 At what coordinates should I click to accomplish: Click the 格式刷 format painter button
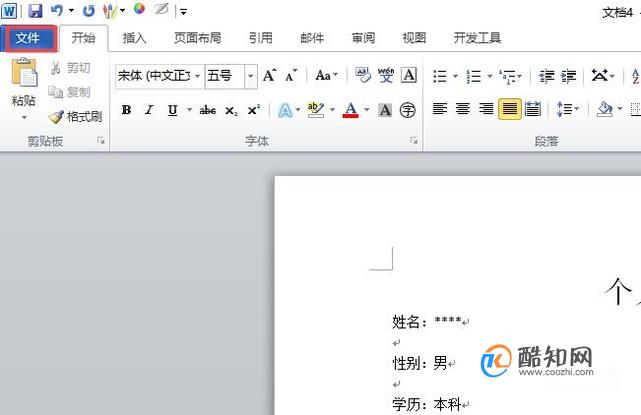coord(75,117)
